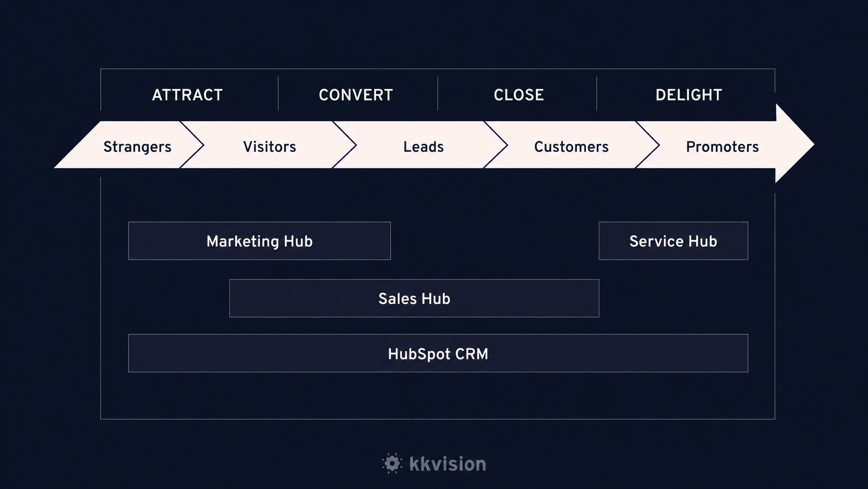Select the Customers arrow segment
Viewport: 868px width, 489px height.
coord(571,144)
